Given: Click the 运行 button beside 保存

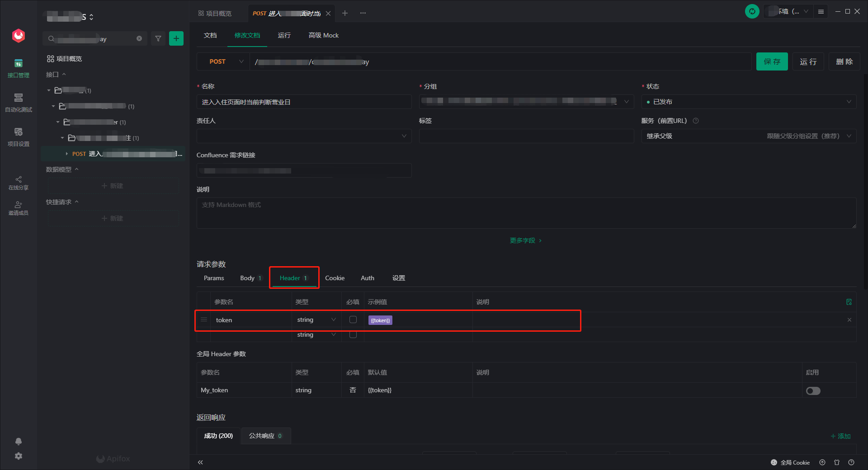Looking at the screenshot, I should (x=808, y=61).
